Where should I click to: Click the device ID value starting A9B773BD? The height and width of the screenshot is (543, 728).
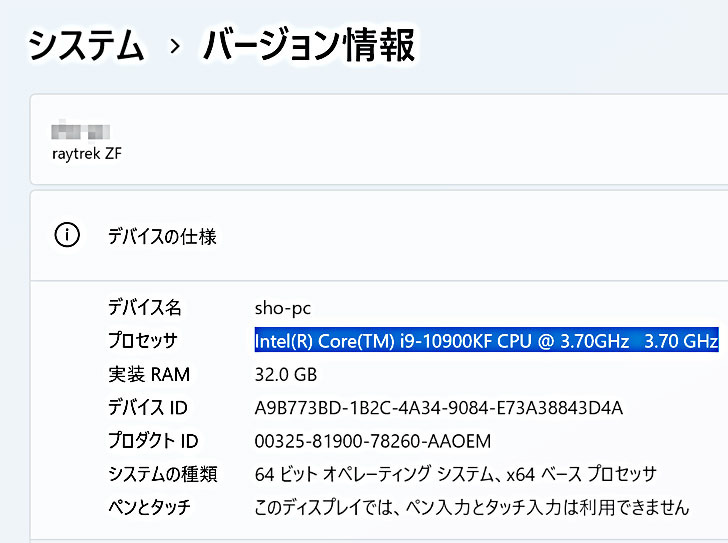[x=438, y=408]
